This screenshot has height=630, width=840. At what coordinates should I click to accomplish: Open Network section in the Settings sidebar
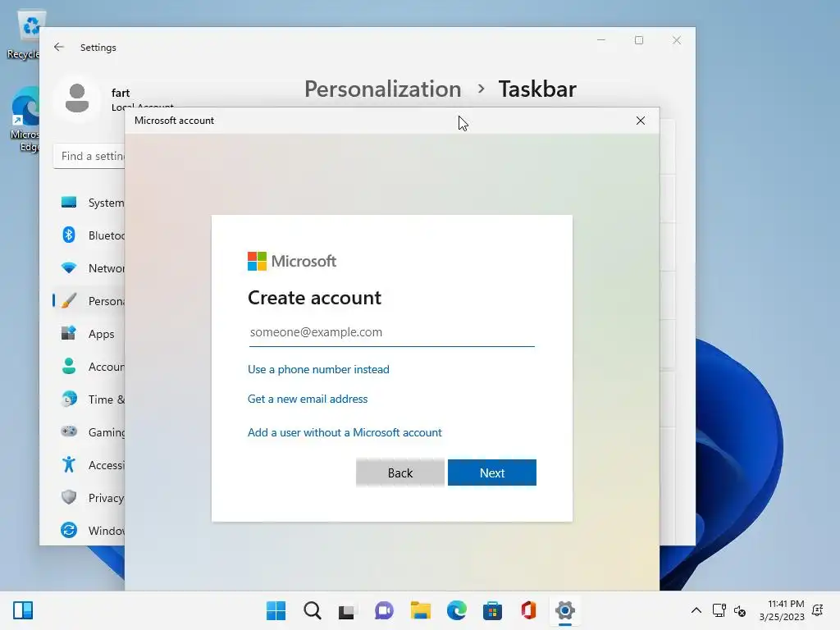click(x=89, y=268)
